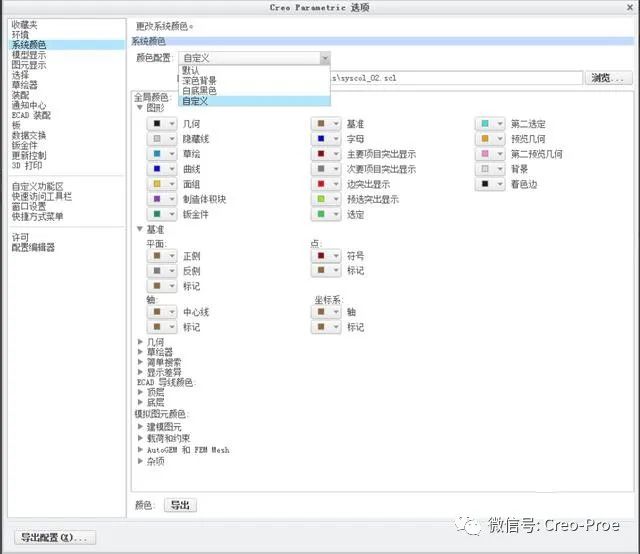Click the 浏览 button

click(x=609, y=78)
